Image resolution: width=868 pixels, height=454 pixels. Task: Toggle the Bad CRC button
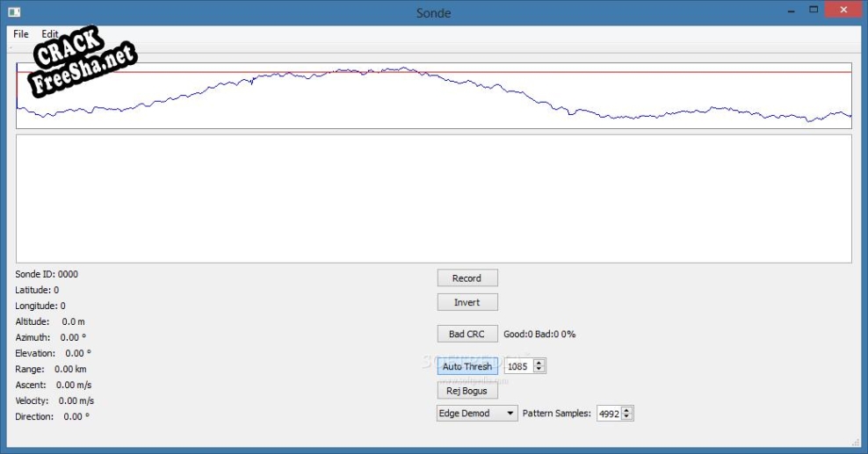(467, 335)
